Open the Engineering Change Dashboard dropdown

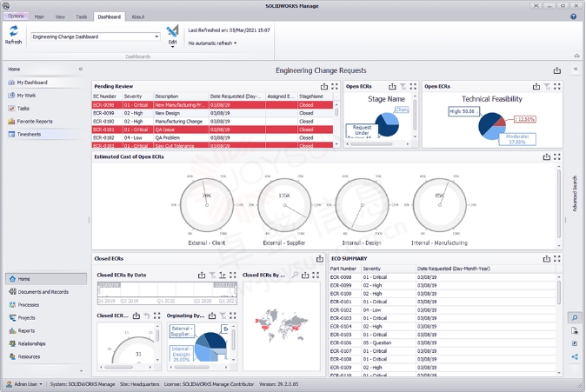(156, 37)
